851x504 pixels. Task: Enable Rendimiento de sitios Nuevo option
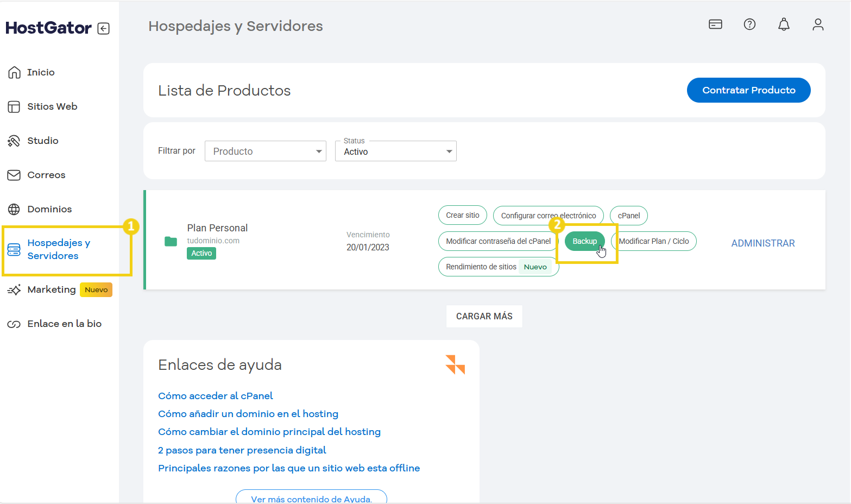(x=498, y=267)
